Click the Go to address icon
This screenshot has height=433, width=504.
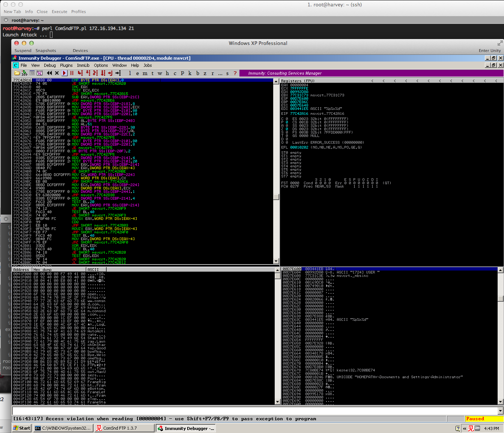118,73
